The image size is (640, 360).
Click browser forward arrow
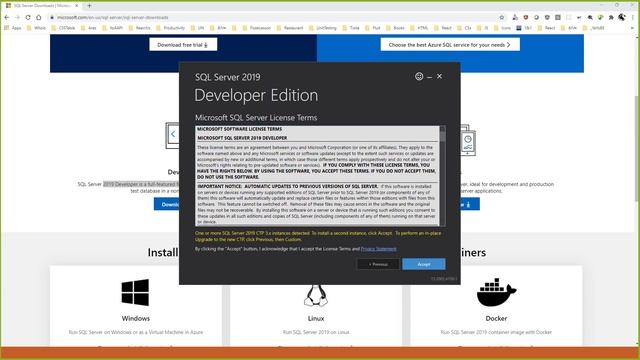tap(17, 18)
